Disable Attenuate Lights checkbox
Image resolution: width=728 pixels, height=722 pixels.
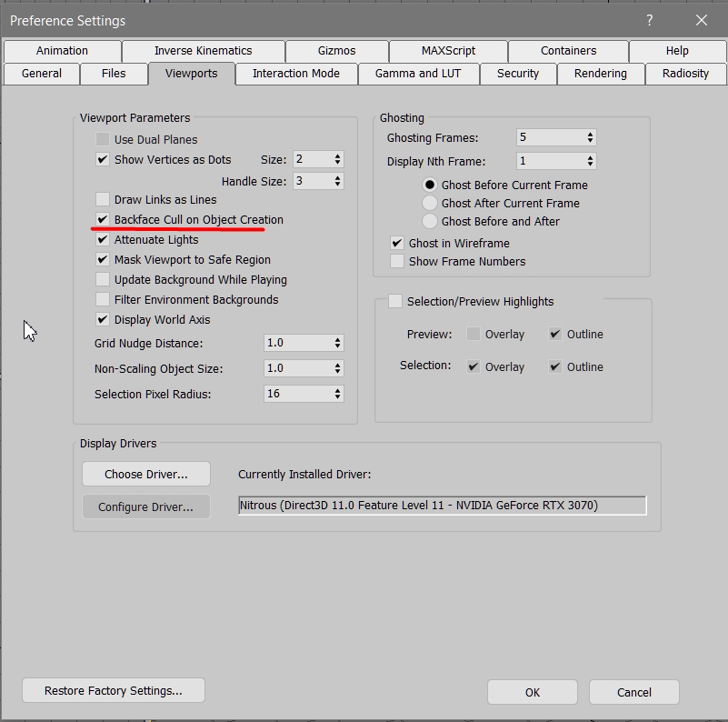tap(102, 239)
